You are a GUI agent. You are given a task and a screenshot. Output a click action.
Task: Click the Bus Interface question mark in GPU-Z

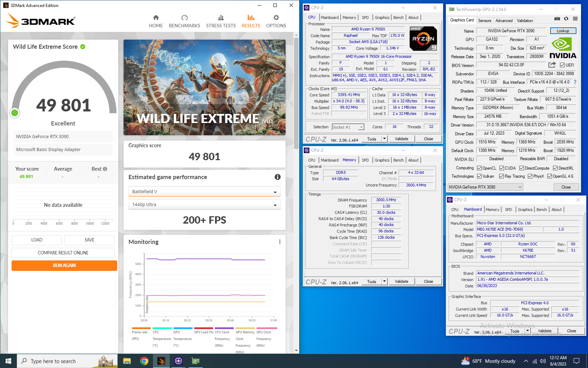click(x=575, y=82)
